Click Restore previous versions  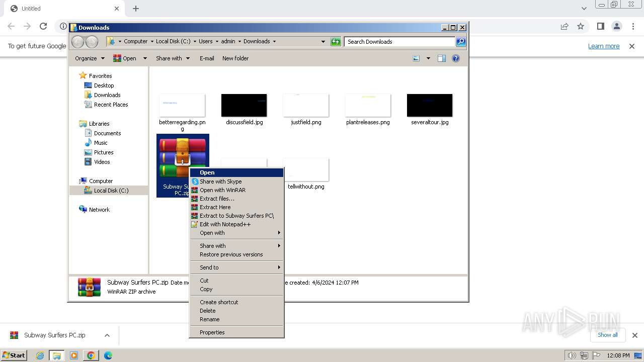coord(236,254)
